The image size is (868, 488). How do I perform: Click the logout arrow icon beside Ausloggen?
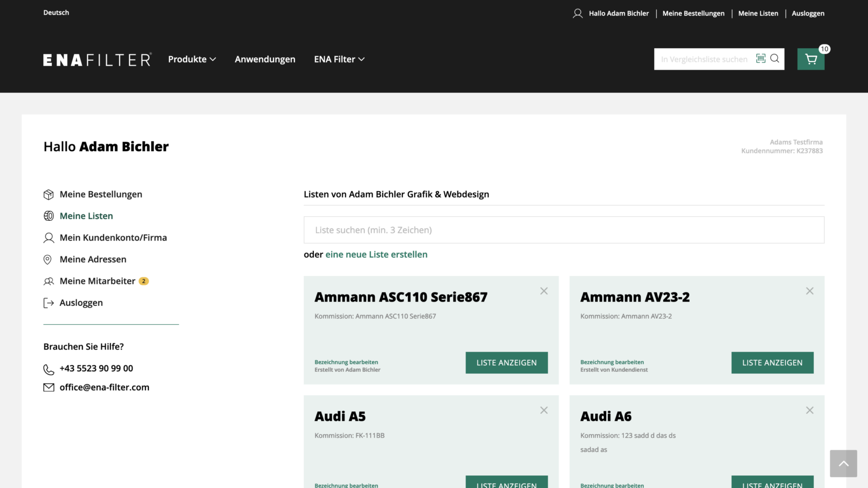tap(49, 303)
